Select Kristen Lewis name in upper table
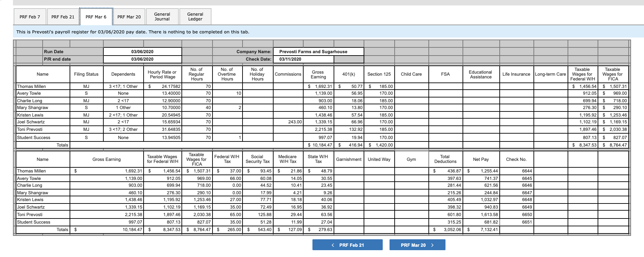 click(x=43, y=115)
